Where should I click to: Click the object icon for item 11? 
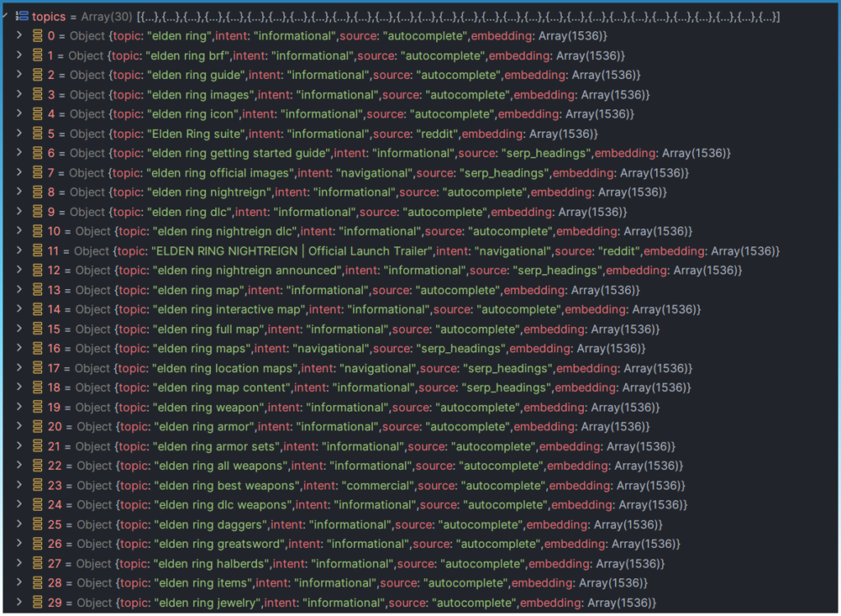pyautogui.click(x=38, y=251)
